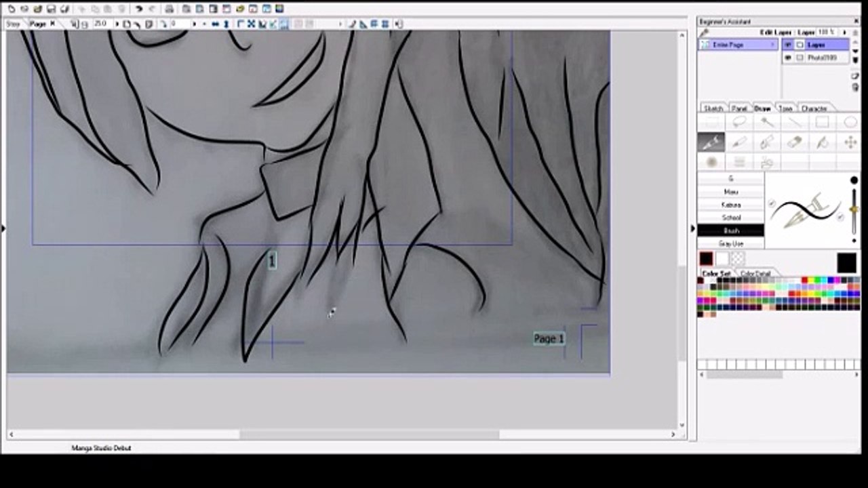Image resolution: width=868 pixels, height=488 pixels.
Task: Click the Flip Vertical arrows in page toolbar
Action: 226,24
